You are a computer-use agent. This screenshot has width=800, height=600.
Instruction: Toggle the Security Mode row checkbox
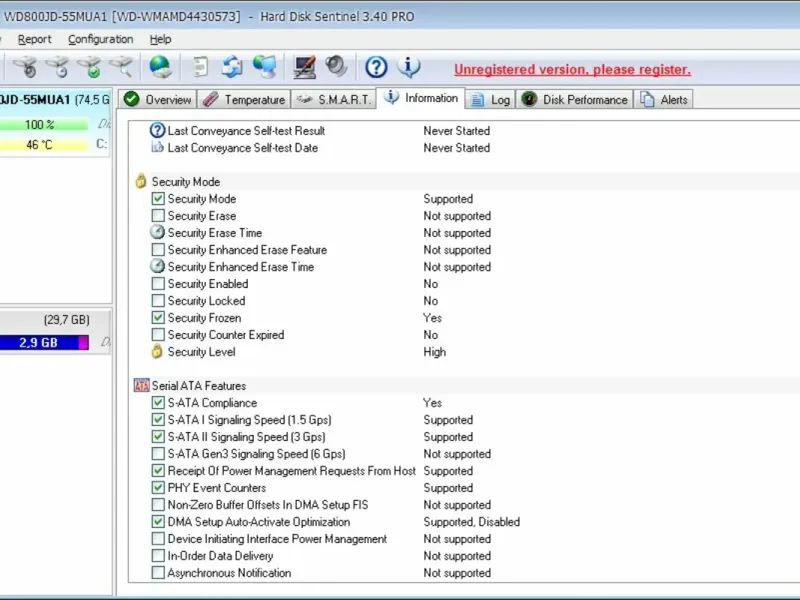click(x=158, y=198)
